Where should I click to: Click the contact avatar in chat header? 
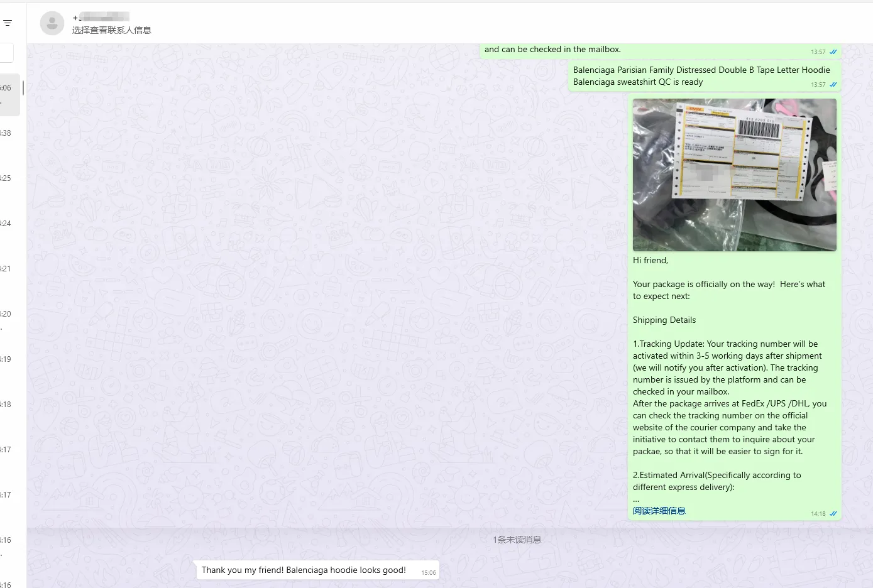click(52, 23)
